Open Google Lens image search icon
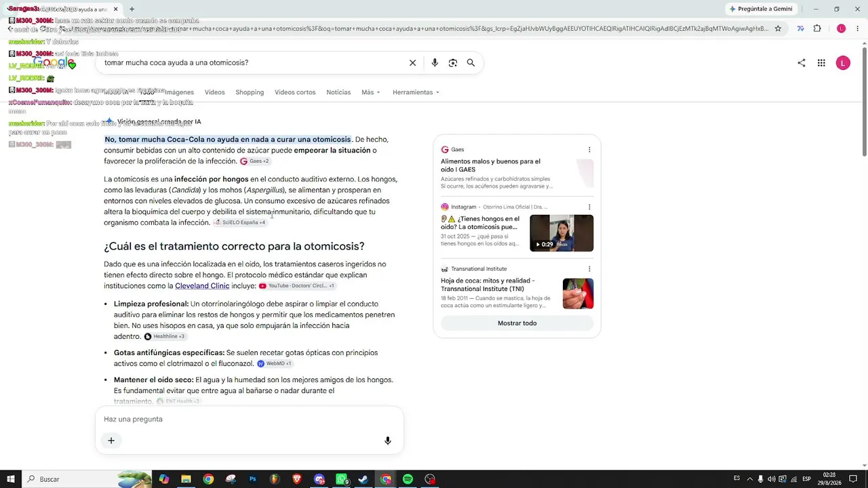The image size is (868, 488). (453, 63)
